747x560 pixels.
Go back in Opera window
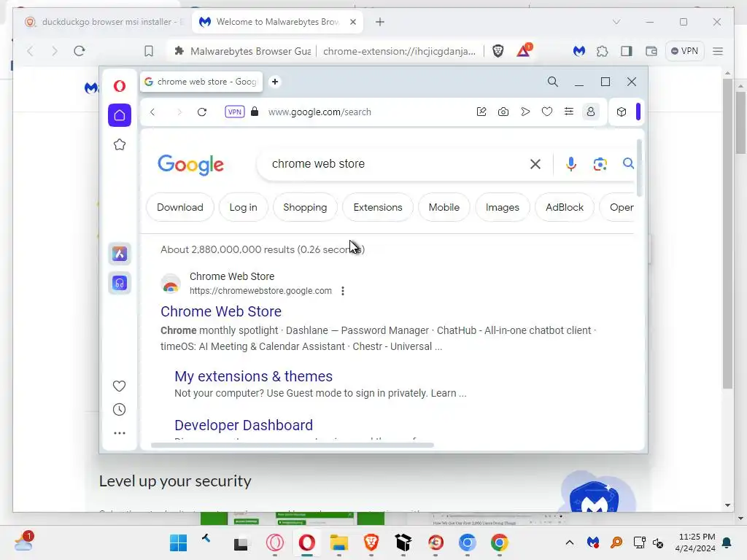coord(152,112)
